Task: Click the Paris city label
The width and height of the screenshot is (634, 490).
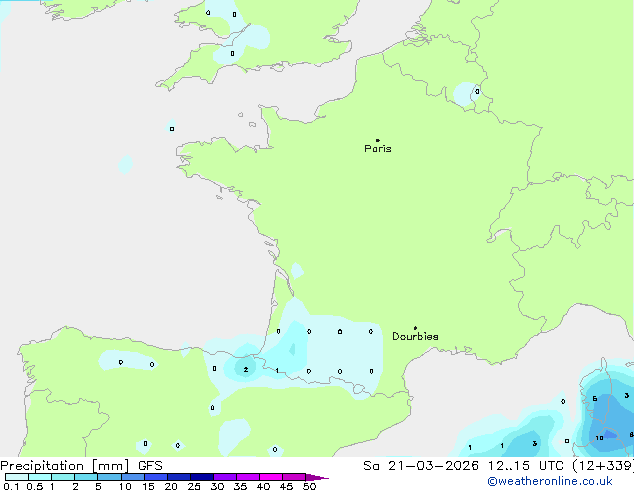Action: click(378, 149)
